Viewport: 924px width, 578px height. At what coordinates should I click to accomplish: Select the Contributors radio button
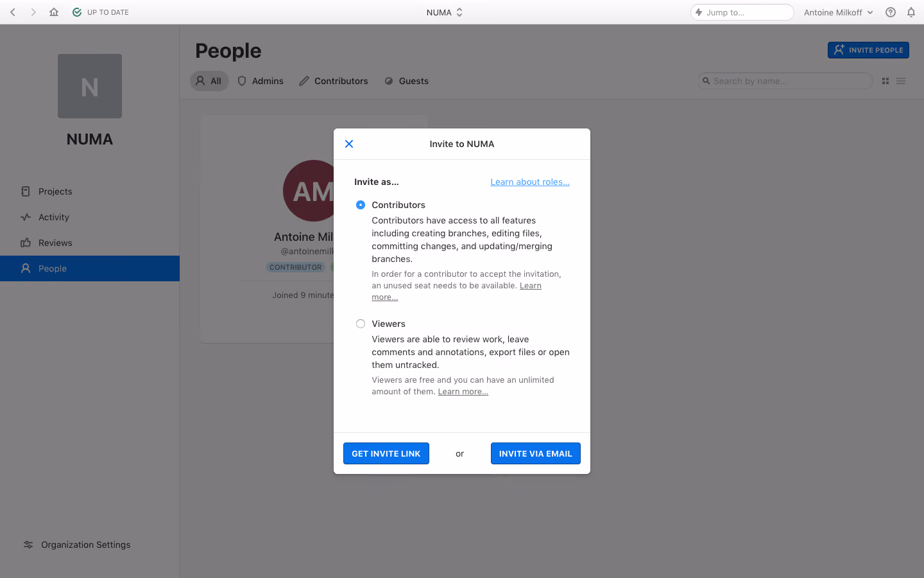361,205
